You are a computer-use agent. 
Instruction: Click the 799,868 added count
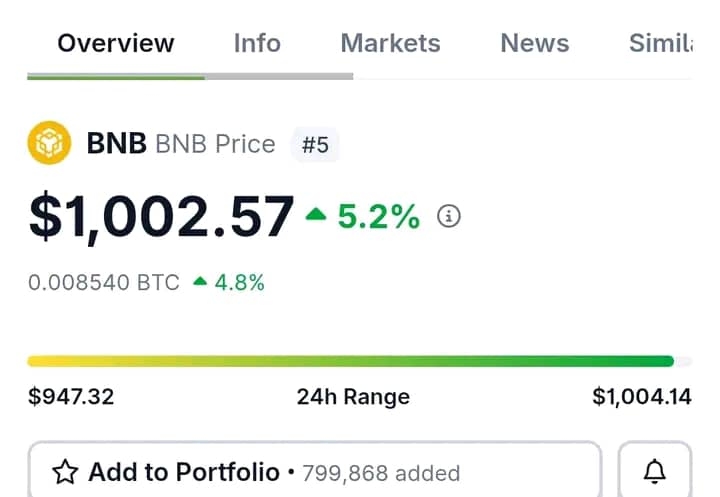381,473
